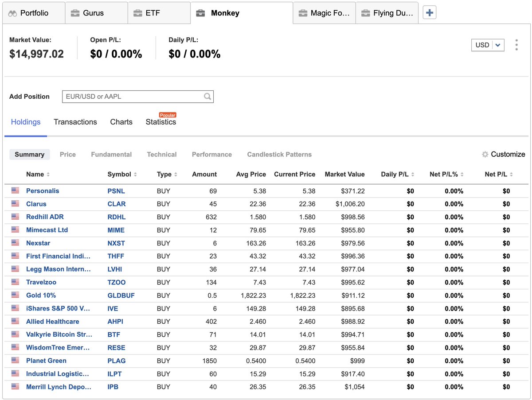This screenshot has height=400, width=532.
Task: Open the USD currency dropdown
Action: point(488,45)
